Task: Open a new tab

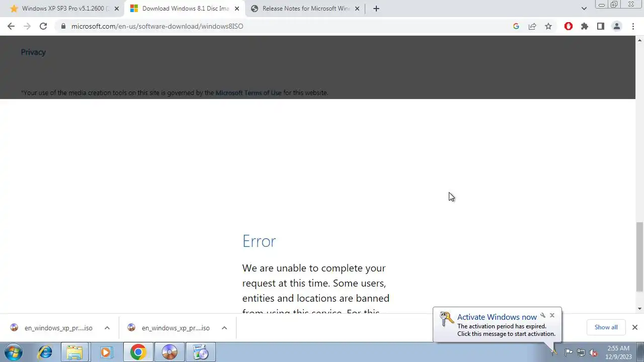Action: tap(376, 9)
